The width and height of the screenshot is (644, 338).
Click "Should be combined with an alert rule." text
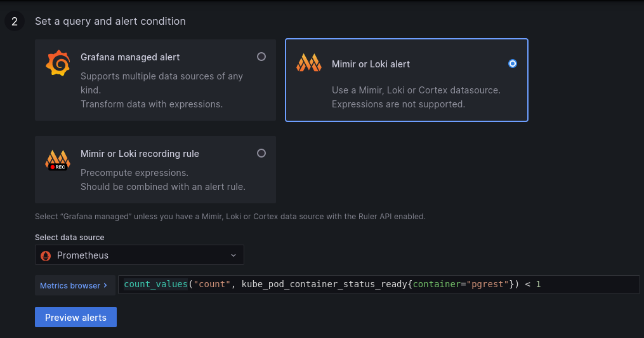(x=163, y=187)
